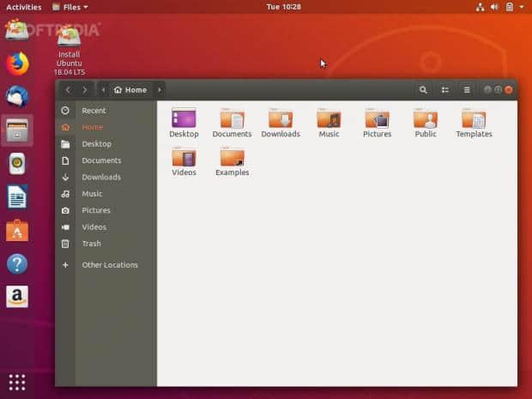Select the Examples folder shortcut
Image resolution: width=532 pixels, height=399 pixels.
click(x=232, y=160)
